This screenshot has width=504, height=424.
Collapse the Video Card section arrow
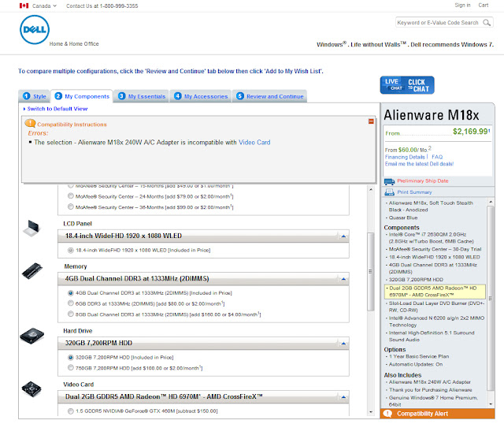point(343,397)
